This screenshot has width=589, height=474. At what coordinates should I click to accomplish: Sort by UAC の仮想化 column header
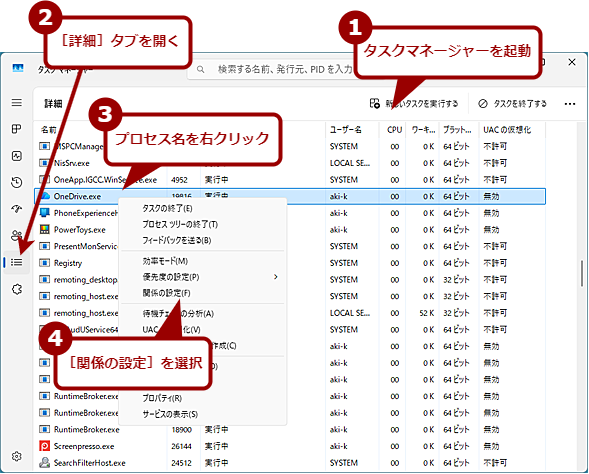click(x=507, y=130)
